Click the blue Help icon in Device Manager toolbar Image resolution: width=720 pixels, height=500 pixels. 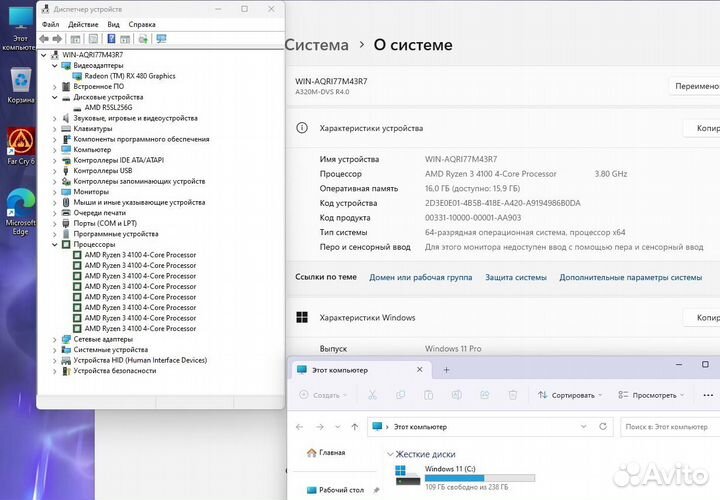111,39
